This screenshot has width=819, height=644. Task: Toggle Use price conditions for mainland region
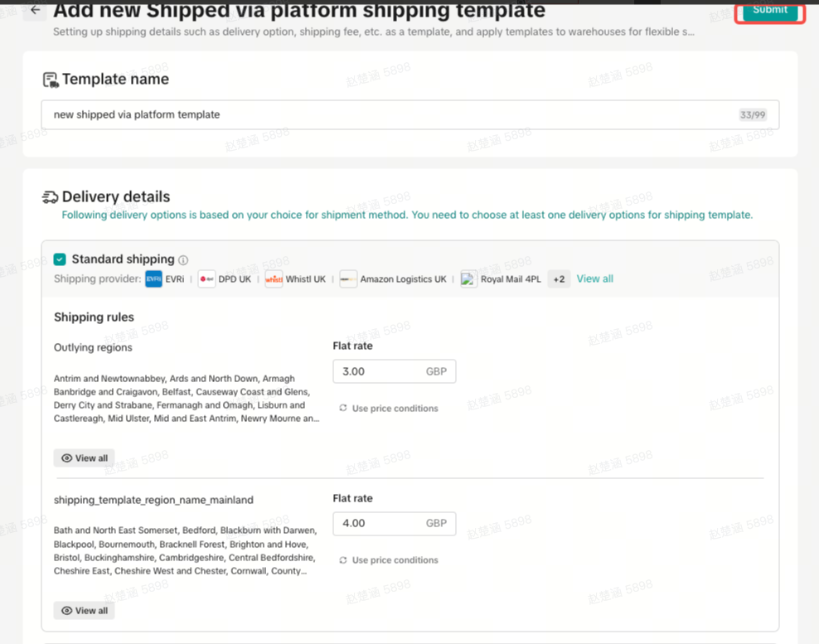coord(389,560)
